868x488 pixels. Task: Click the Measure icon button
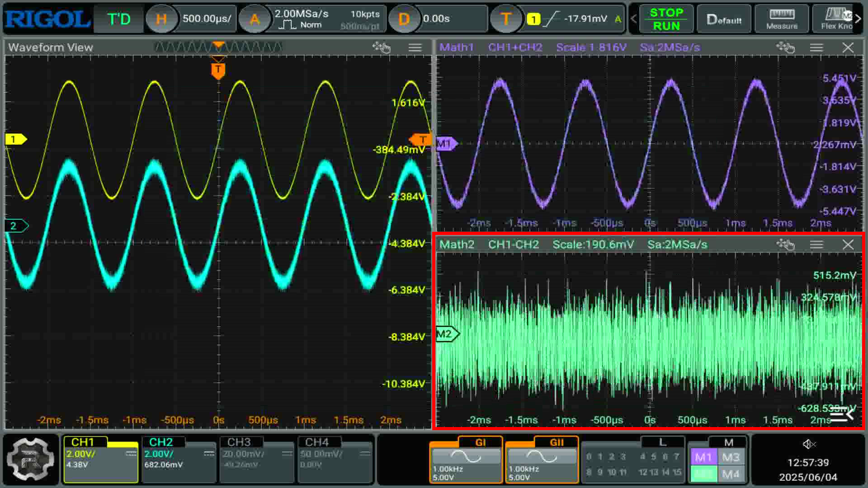coord(782,19)
